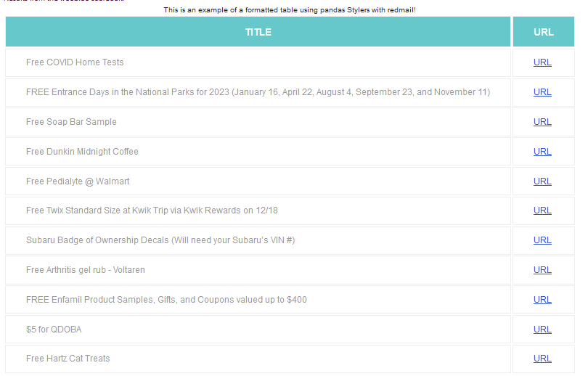Open URL link for Free Twix at Kwik Trip

coord(542,211)
